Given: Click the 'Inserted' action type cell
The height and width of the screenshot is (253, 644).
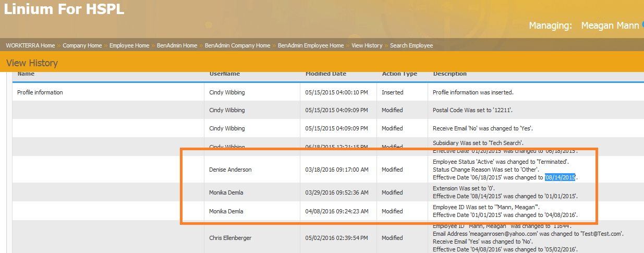Looking at the screenshot, I should click(x=392, y=92).
